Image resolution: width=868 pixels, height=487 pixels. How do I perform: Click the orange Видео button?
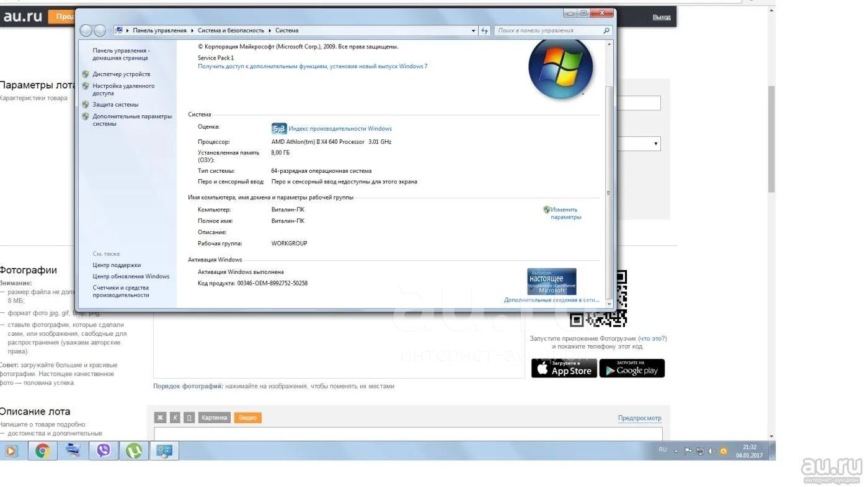pyautogui.click(x=247, y=418)
